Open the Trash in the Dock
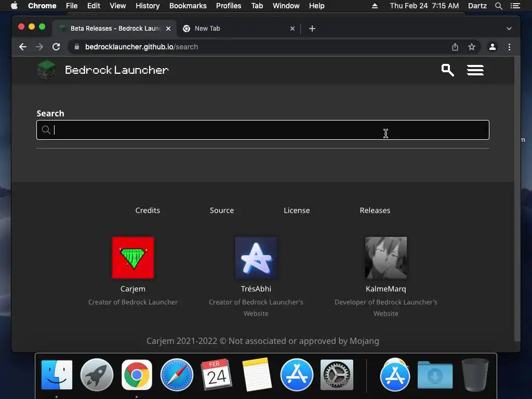Image resolution: width=532 pixels, height=399 pixels. pos(475,375)
